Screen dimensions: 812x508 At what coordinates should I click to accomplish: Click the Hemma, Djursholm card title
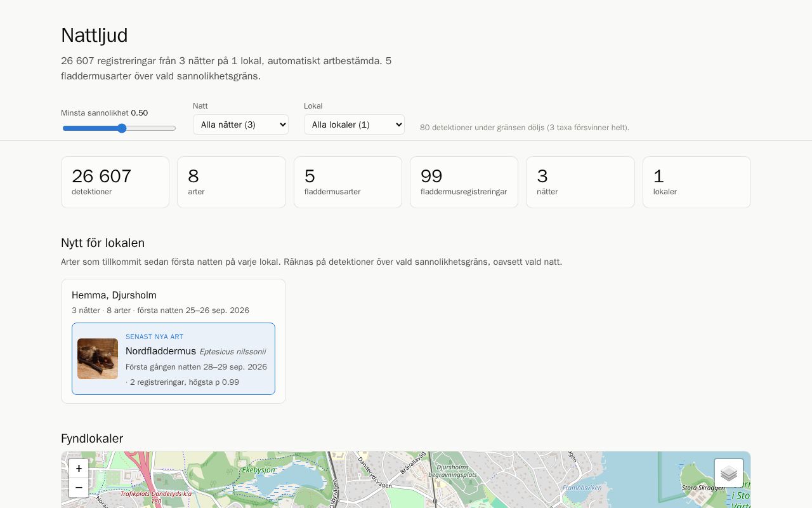point(114,295)
